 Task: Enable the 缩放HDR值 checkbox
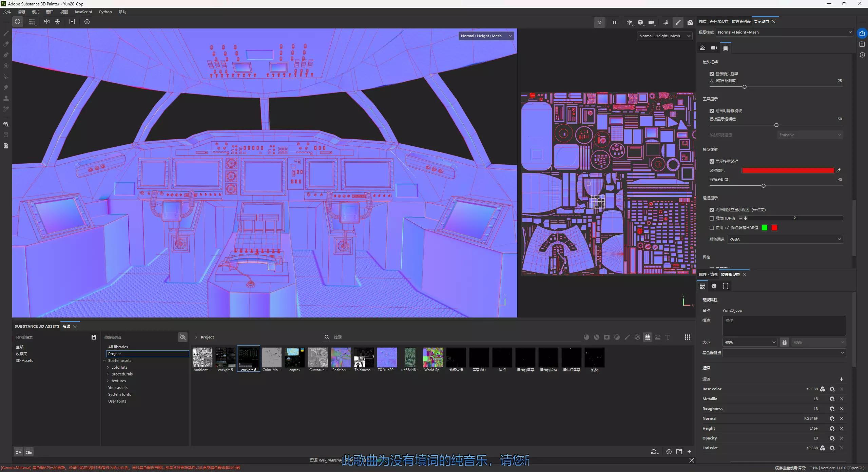click(x=712, y=218)
